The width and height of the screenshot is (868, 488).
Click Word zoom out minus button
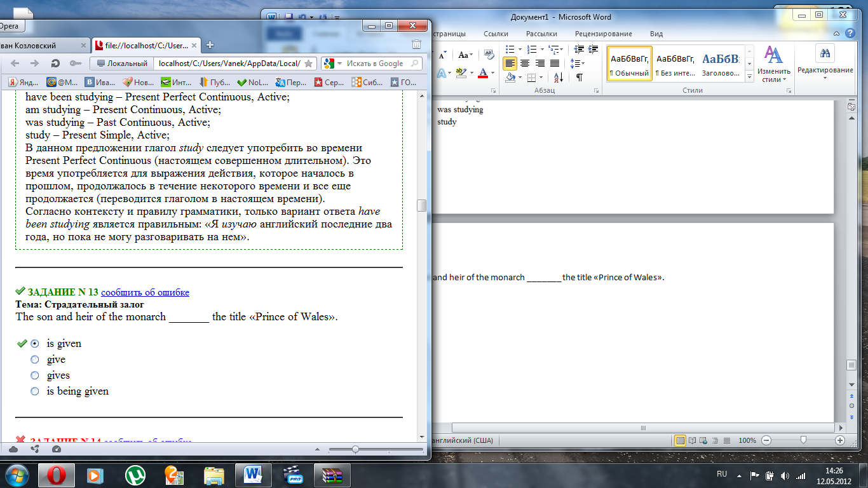(766, 440)
